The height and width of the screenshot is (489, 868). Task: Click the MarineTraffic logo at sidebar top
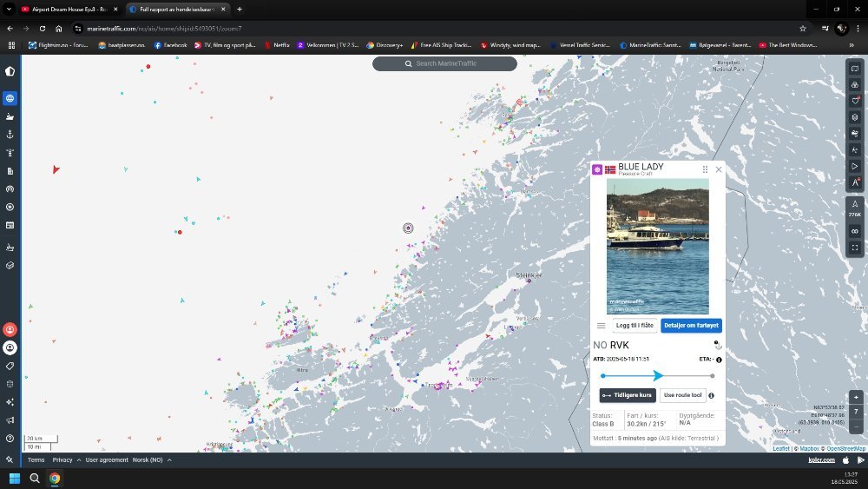point(10,71)
